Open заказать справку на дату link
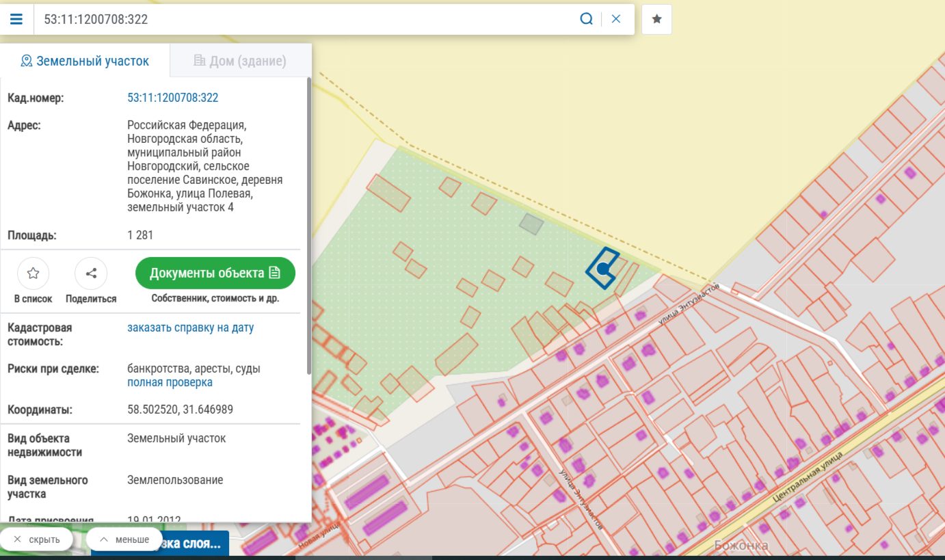Viewport: 945px width, 560px height. 191,328
